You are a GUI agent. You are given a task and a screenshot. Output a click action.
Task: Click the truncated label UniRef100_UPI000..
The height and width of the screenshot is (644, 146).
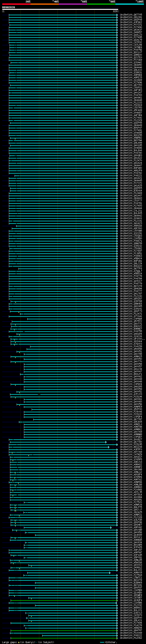pyautogui.click(x=132, y=339)
